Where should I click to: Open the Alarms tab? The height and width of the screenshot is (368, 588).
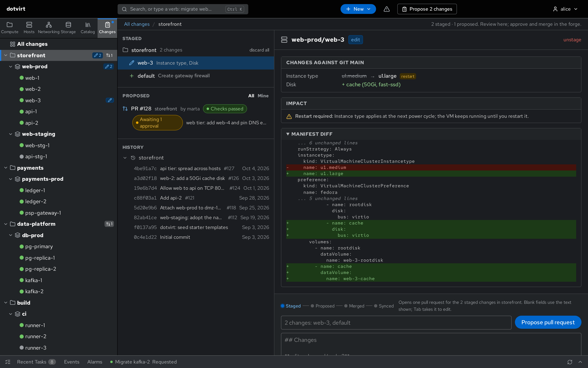point(95,362)
